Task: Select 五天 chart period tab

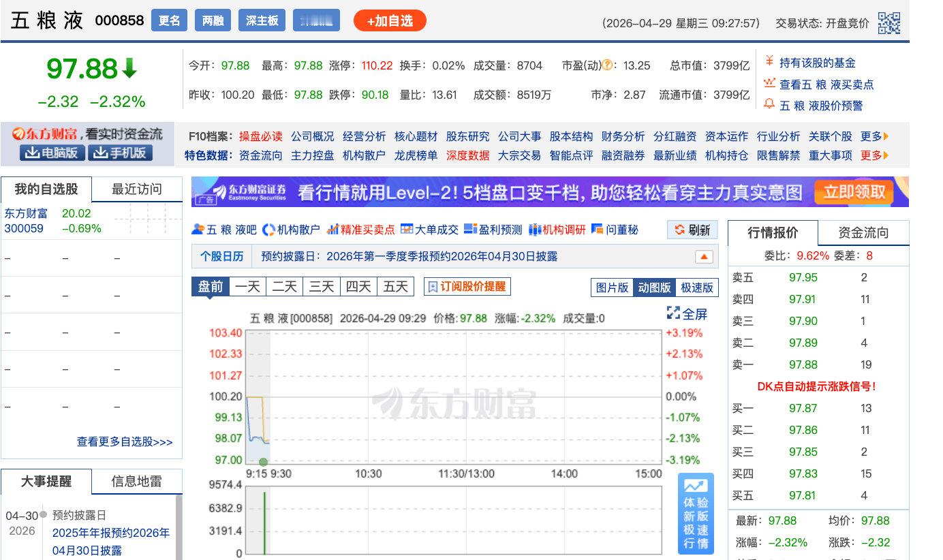Action: tap(395, 287)
